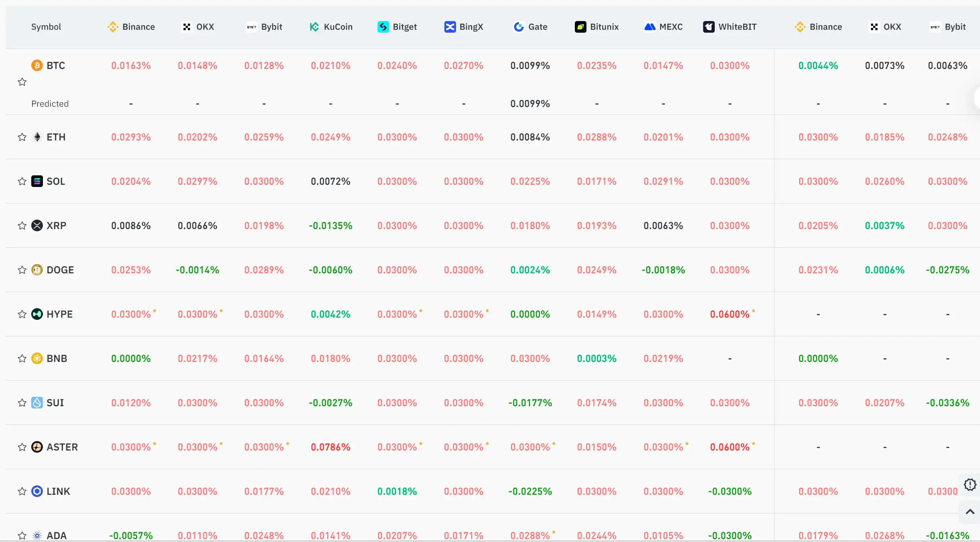Click ASTER's 0.0786% KuCoin funding rate
This screenshot has width=980, height=542.
click(330, 447)
